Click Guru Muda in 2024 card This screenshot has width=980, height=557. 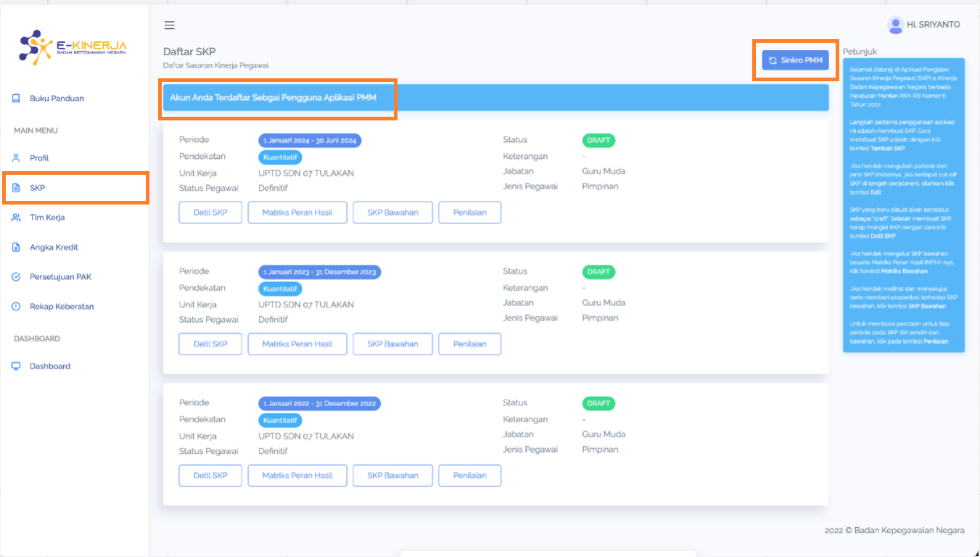point(604,171)
